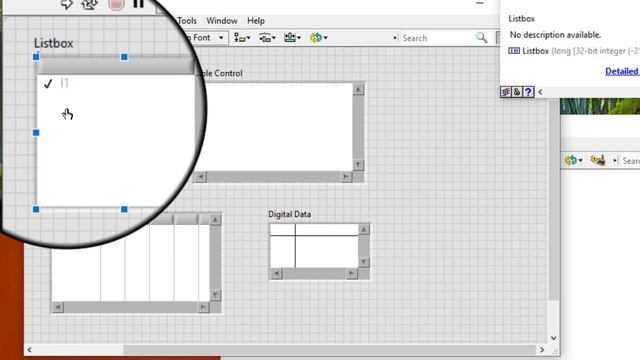Open search options arrow in the right window
This screenshot has height=360, width=640.
click(x=615, y=160)
